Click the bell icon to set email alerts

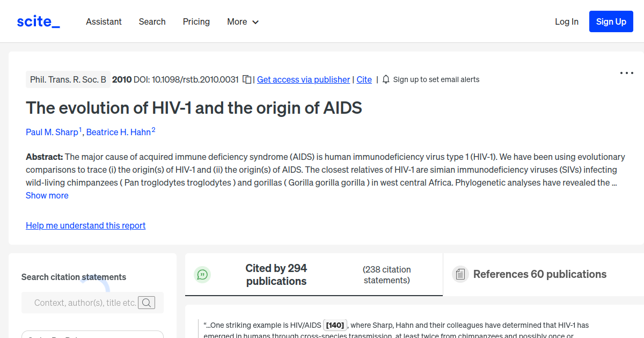tap(385, 79)
